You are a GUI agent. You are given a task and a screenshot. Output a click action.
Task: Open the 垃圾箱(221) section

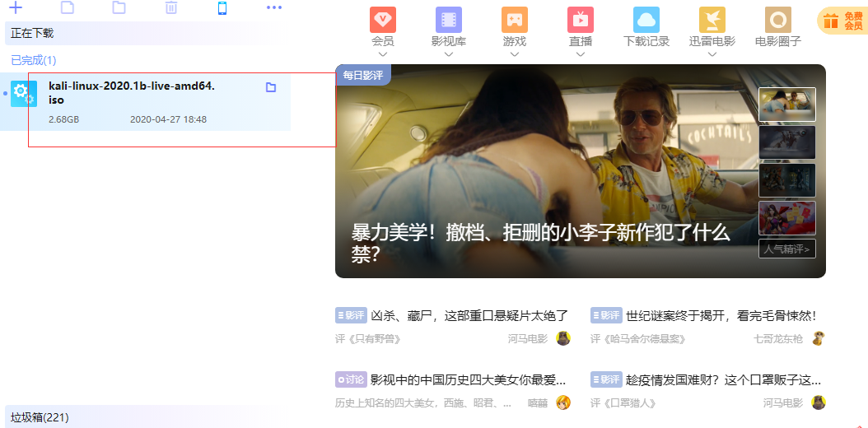(147, 417)
